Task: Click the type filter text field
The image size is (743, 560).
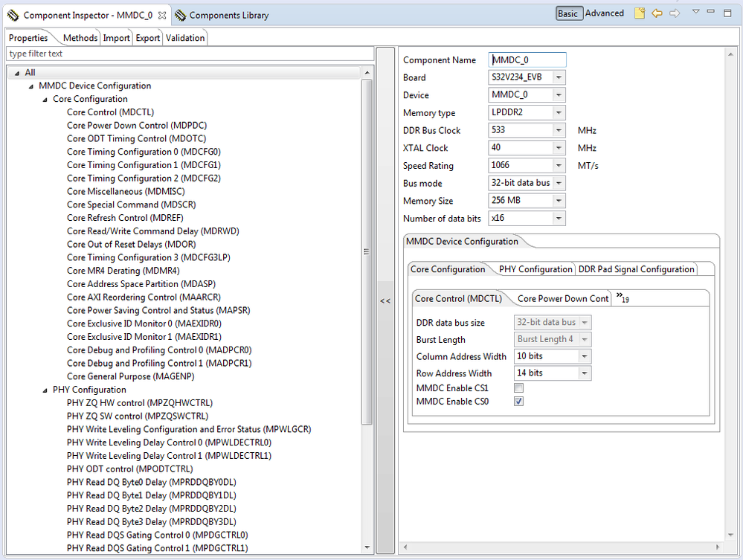Action: 190,54
